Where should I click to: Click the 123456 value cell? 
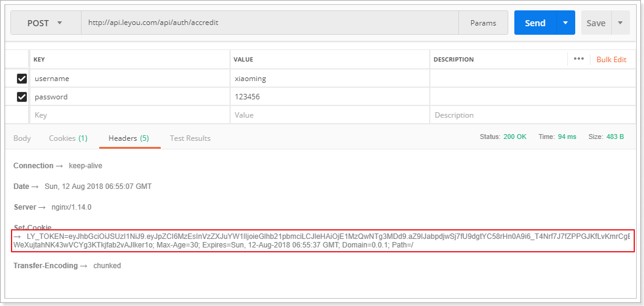coord(330,97)
